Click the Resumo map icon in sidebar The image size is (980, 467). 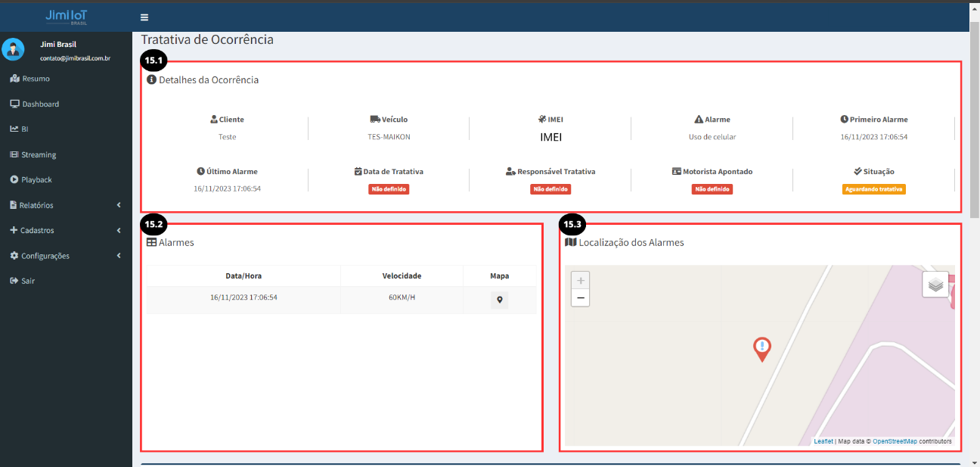pyautogui.click(x=14, y=79)
